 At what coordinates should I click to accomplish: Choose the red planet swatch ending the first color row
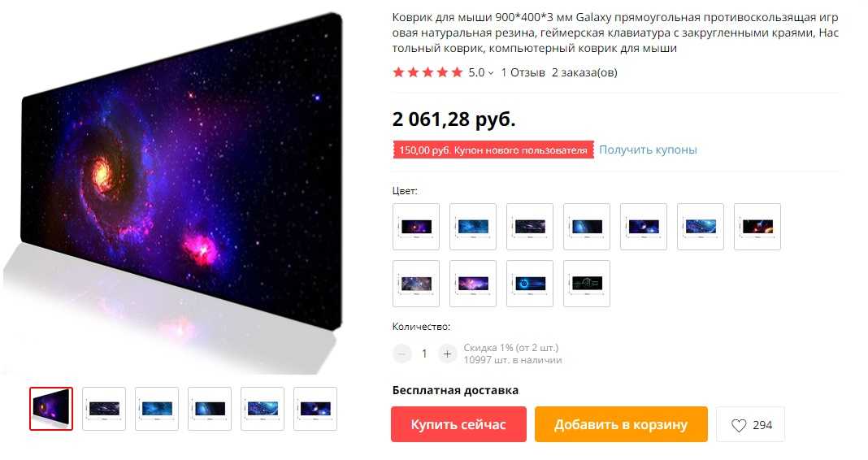pyautogui.click(x=757, y=227)
